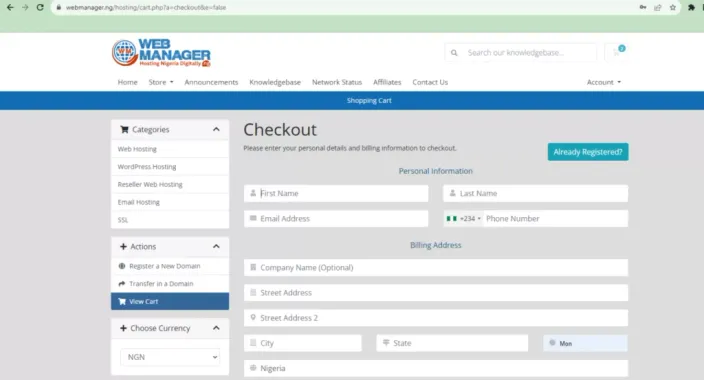Open the browser extensions puzzle icon

click(x=691, y=7)
